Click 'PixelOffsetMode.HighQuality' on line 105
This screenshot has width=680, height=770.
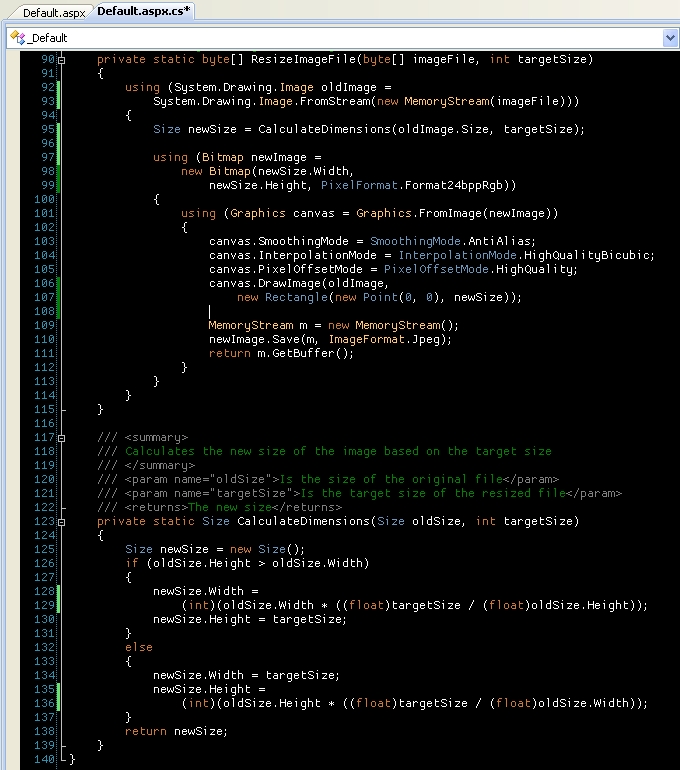[x=478, y=269]
